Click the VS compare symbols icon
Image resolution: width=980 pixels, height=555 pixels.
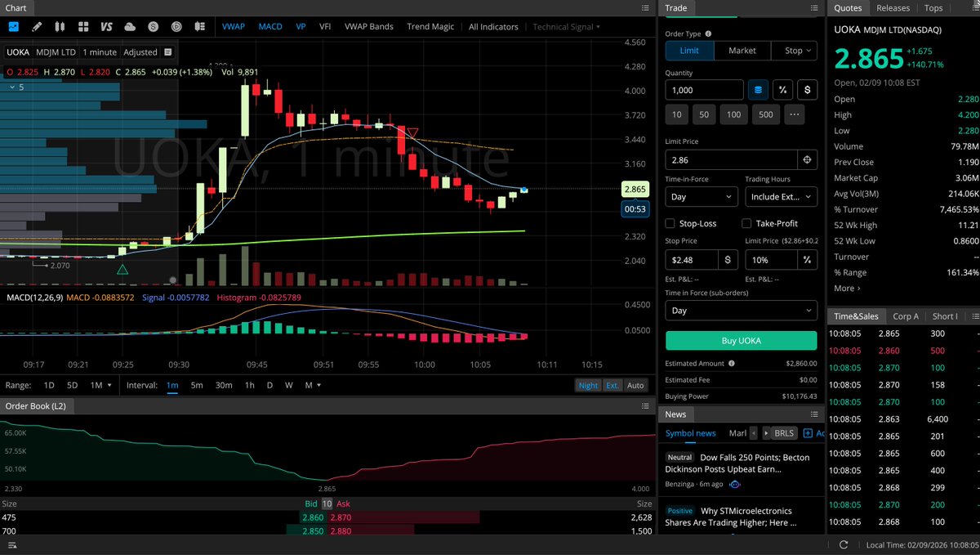[x=107, y=26]
